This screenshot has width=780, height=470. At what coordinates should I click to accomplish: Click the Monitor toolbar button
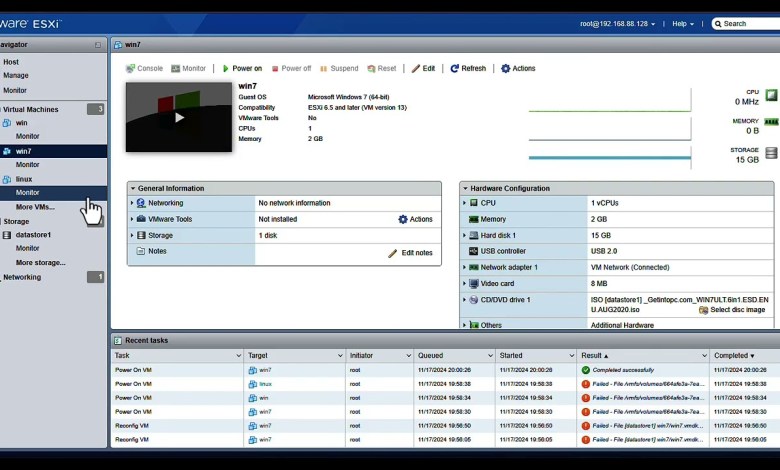coord(188,68)
